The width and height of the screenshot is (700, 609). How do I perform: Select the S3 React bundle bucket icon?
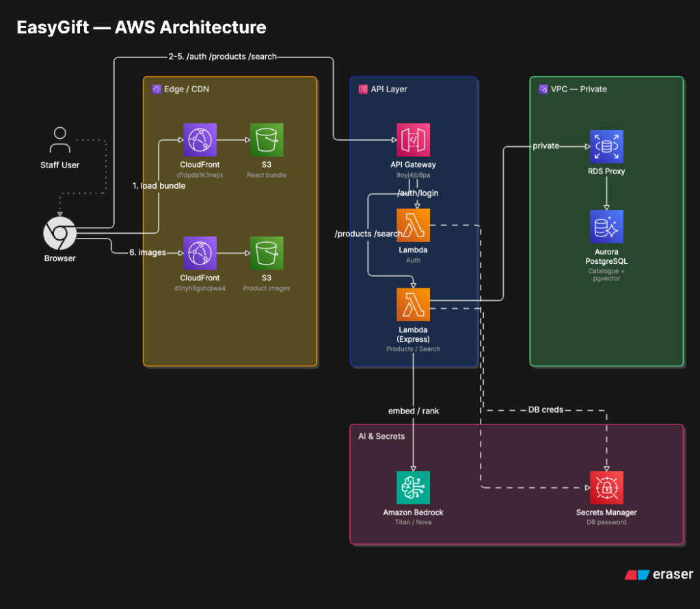coord(267,139)
